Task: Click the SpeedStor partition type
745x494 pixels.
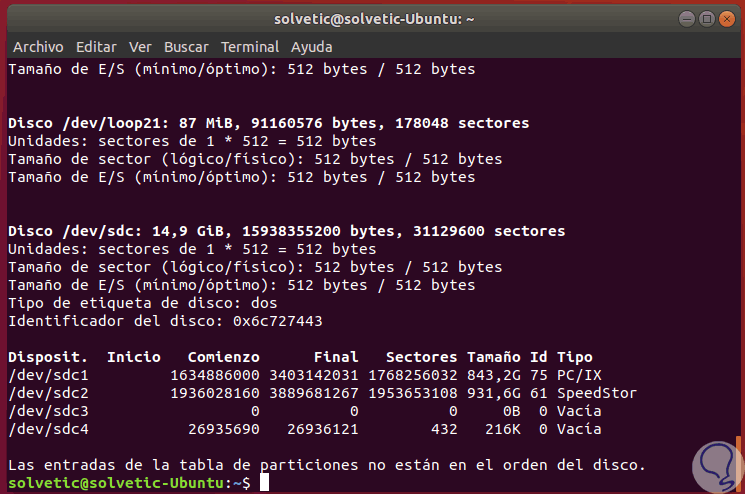Action: coord(597,393)
